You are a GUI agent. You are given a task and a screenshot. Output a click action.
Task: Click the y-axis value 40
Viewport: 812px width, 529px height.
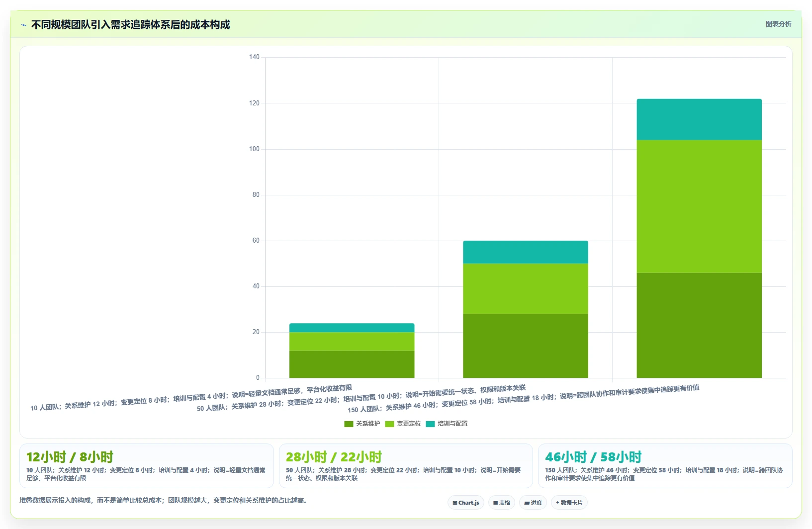coord(256,286)
